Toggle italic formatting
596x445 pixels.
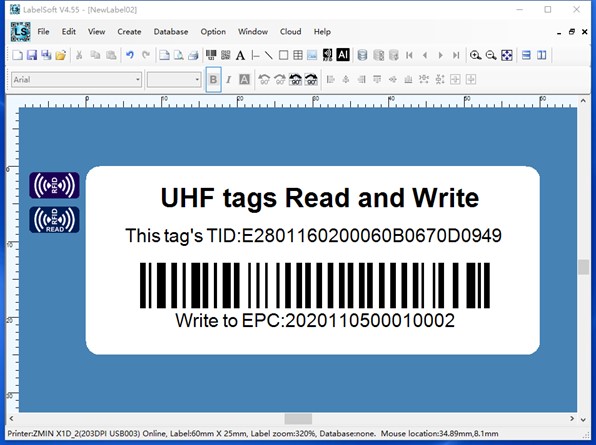[x=228, y=80]
